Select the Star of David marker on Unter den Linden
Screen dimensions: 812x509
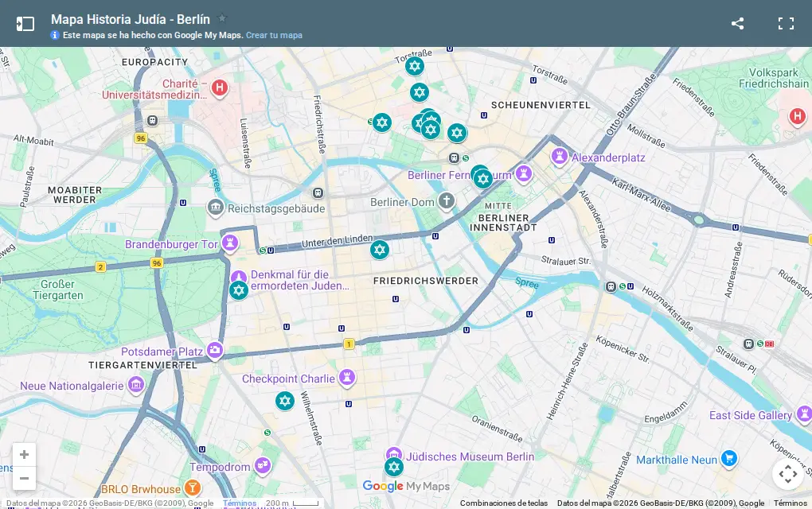click(x=380, y=250)
